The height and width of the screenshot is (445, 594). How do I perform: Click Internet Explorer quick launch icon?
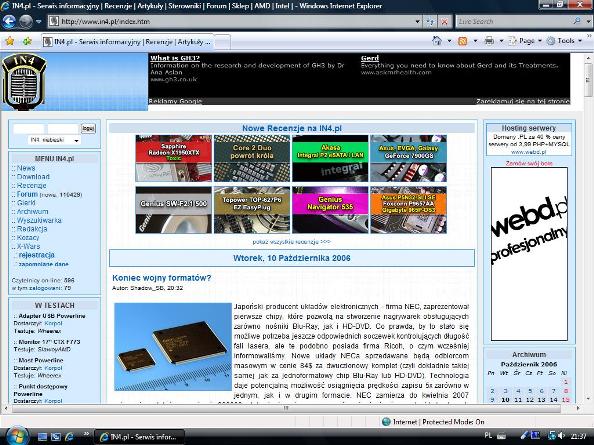pyautogui.click(x=69, y=437)
